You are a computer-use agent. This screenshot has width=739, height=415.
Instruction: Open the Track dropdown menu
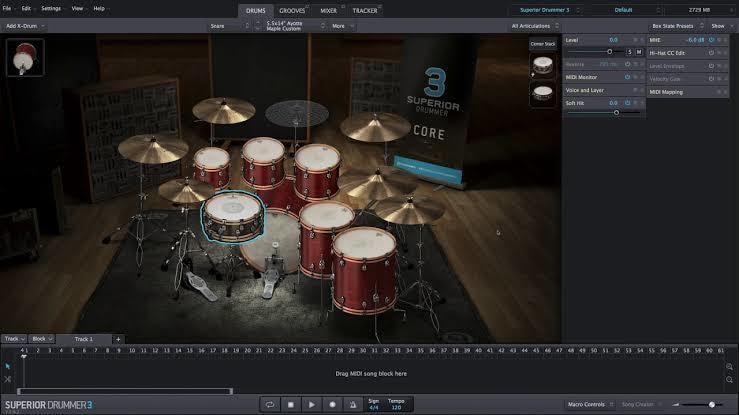(14, 339)
